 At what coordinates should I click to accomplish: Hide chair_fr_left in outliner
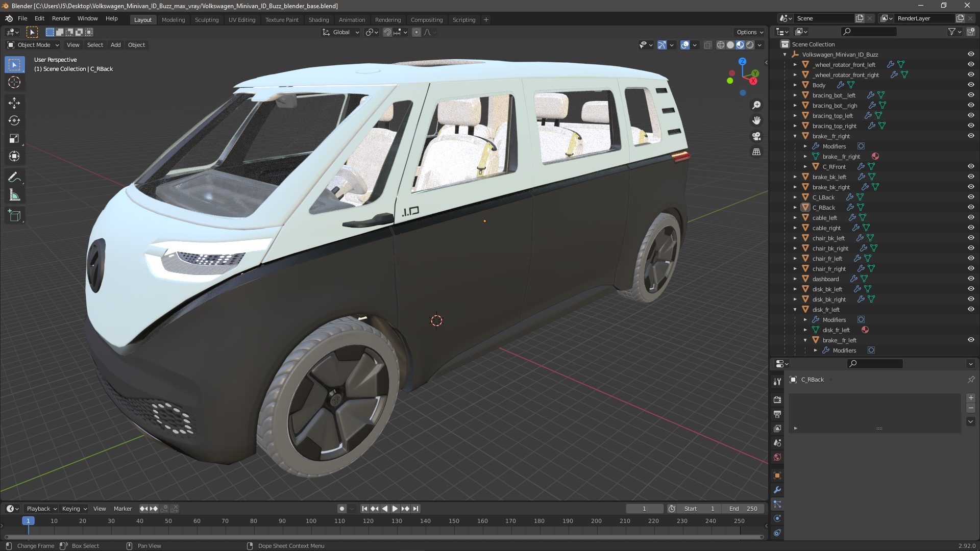click(x=970, y=258)
